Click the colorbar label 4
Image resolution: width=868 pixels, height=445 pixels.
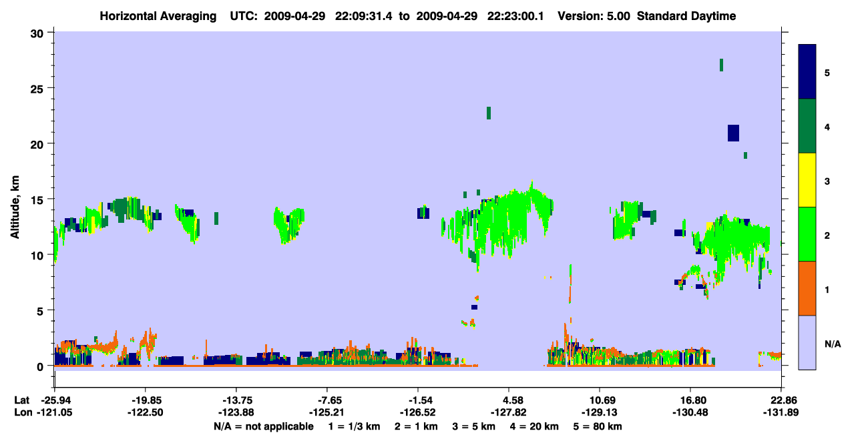[827, 126]
